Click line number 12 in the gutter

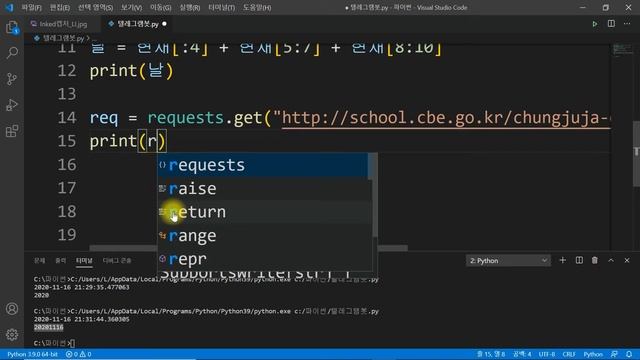coord(67,71)
